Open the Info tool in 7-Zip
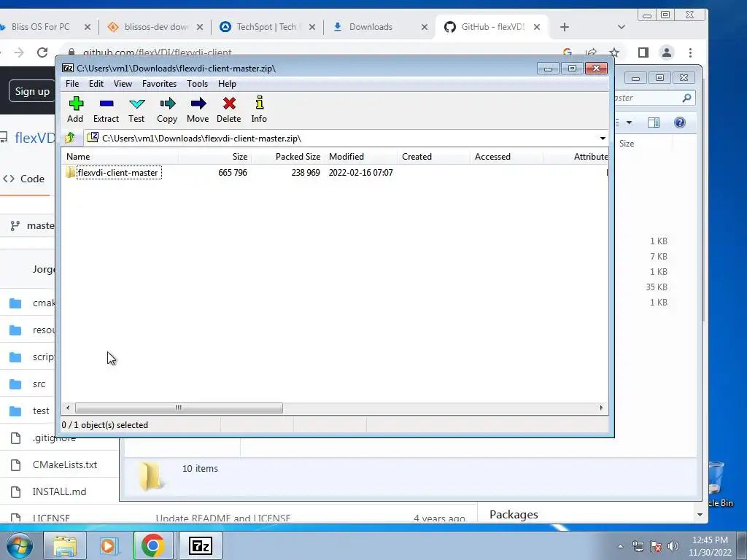Screen dimensions: 747x560 [259, 110]
